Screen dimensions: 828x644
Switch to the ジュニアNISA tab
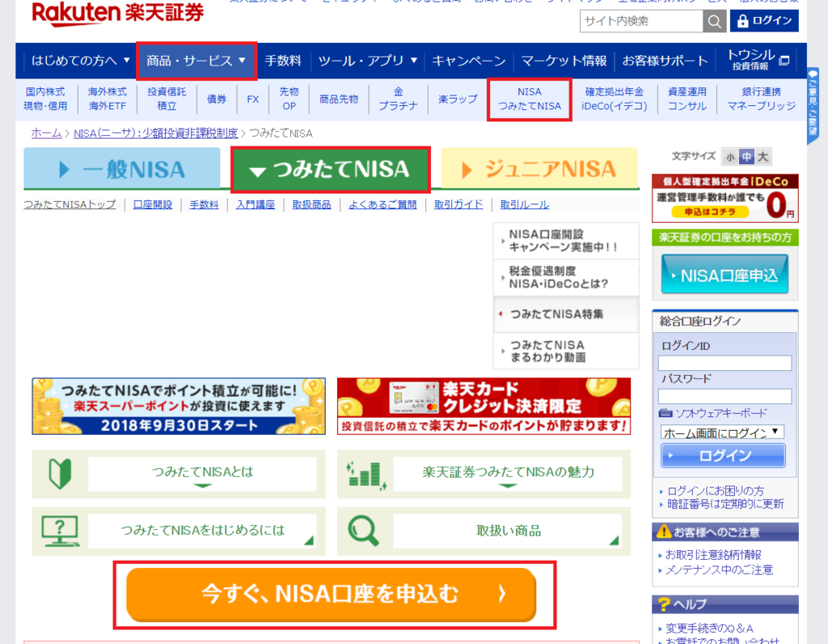539,169
